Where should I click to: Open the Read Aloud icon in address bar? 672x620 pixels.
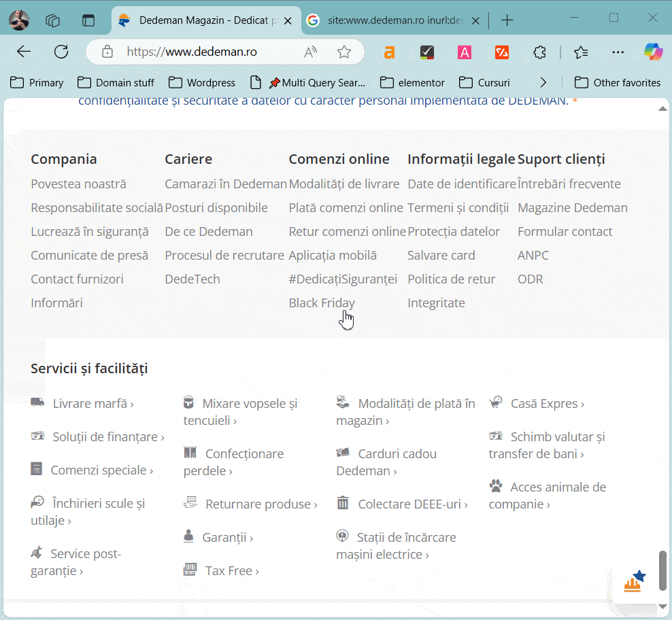pos(311,52)
